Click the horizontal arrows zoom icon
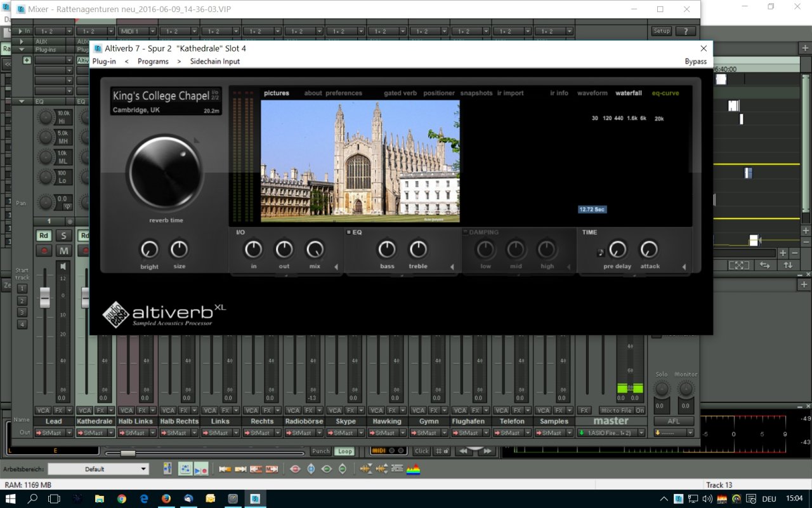The width and height of the screenshot is (812, 508). tap(765, 265)
